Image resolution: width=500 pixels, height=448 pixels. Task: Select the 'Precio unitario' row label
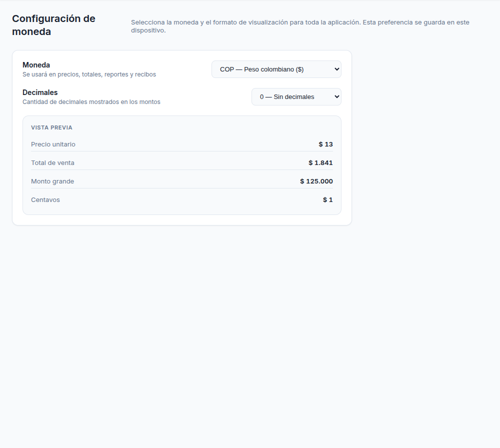tap(53, 144)
